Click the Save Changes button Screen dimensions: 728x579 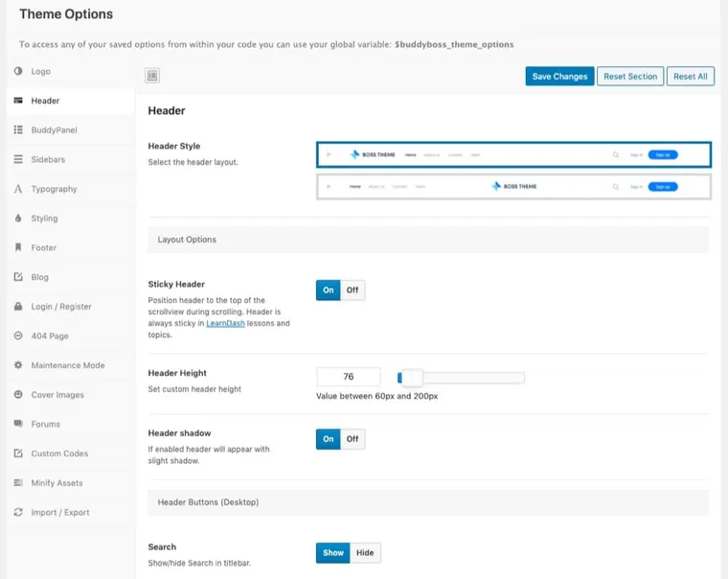click(559, 76)
